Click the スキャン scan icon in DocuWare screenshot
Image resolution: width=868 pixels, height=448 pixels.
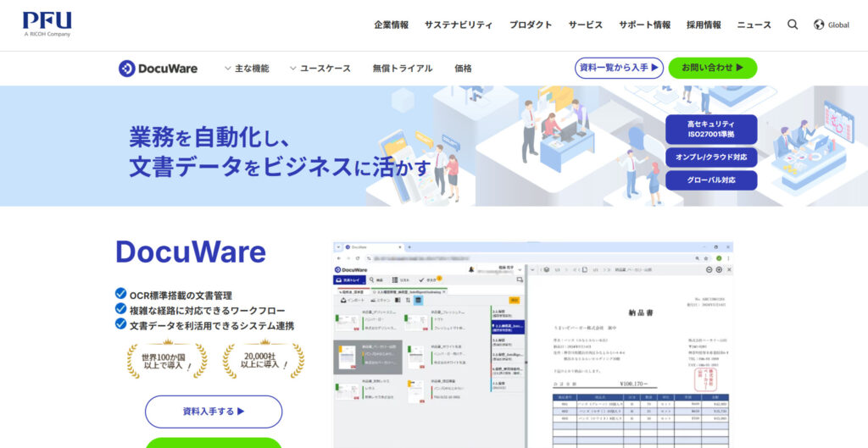(x=373, y=301)
